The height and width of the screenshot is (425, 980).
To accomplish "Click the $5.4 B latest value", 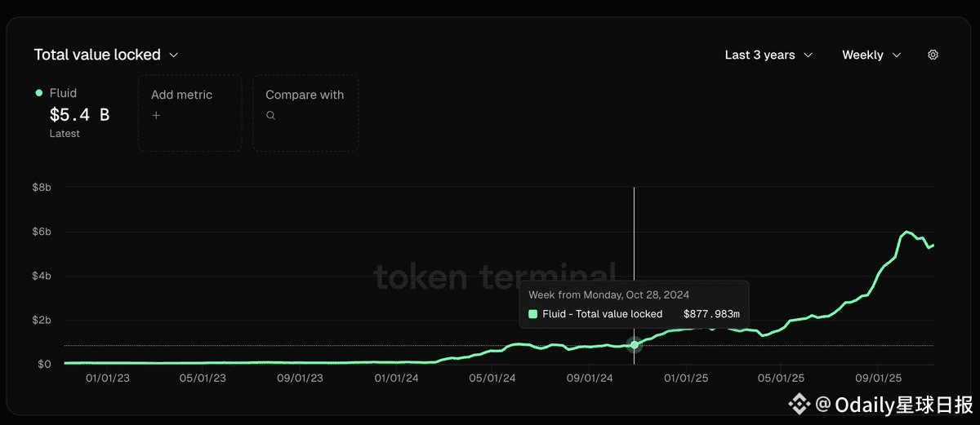I will pos(79,115).
